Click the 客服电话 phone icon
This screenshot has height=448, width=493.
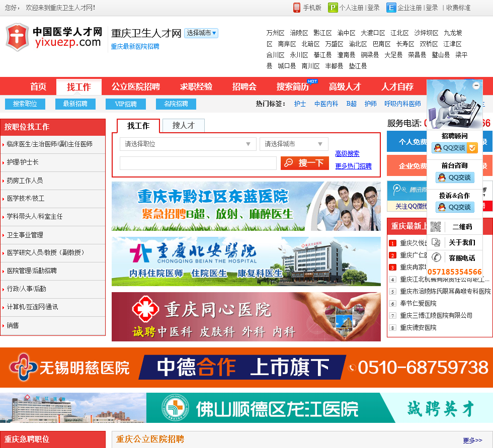tap(436, 257)
